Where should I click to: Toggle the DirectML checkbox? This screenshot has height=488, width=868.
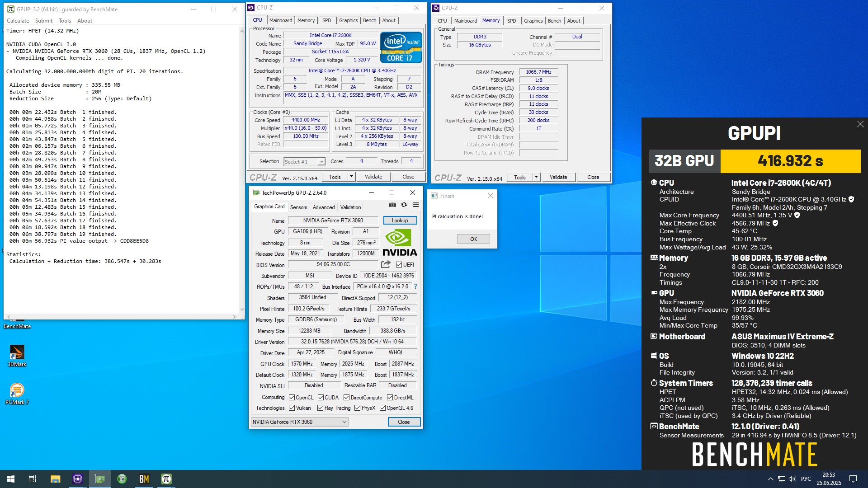coord(390,398)
